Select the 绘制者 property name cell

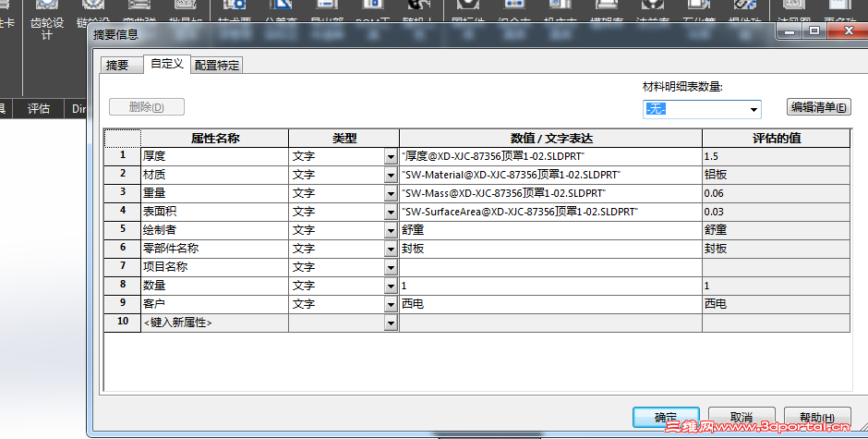(215, 230)
